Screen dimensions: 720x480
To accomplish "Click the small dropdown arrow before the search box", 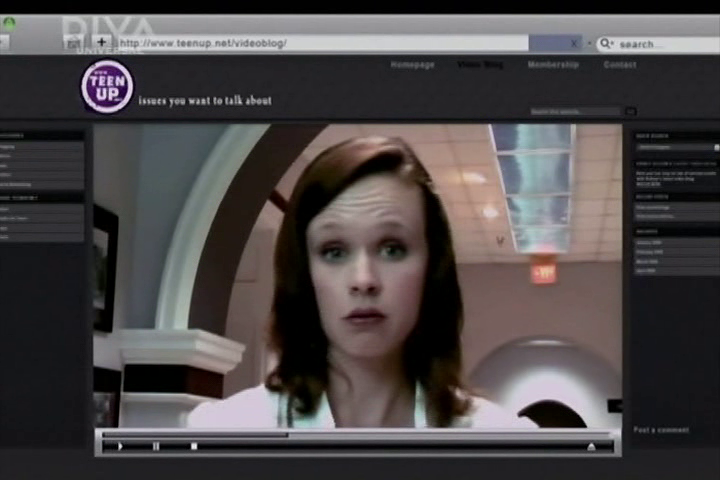I will [x=590, y=44].
